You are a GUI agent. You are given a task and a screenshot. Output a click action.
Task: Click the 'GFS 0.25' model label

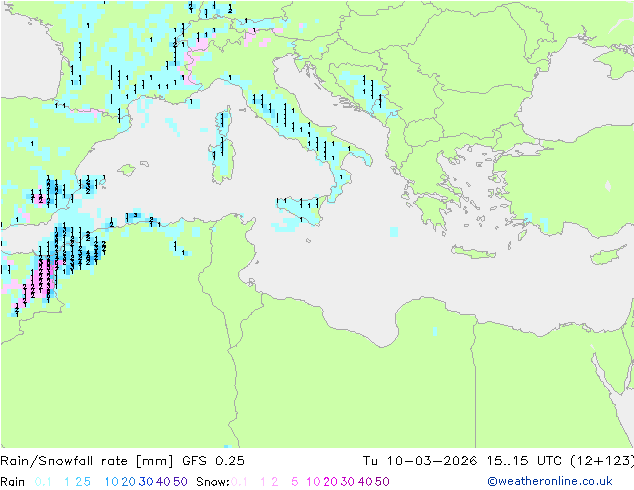point(213,461)
